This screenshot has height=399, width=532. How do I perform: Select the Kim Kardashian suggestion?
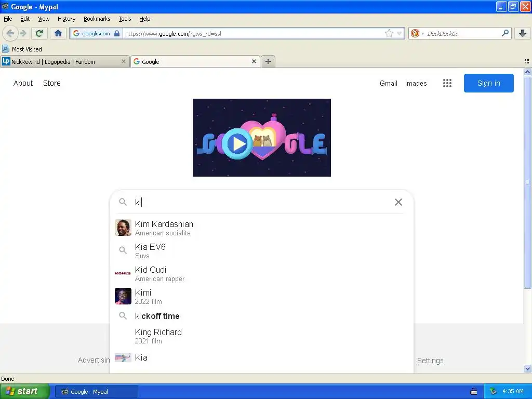coord(261,228)
